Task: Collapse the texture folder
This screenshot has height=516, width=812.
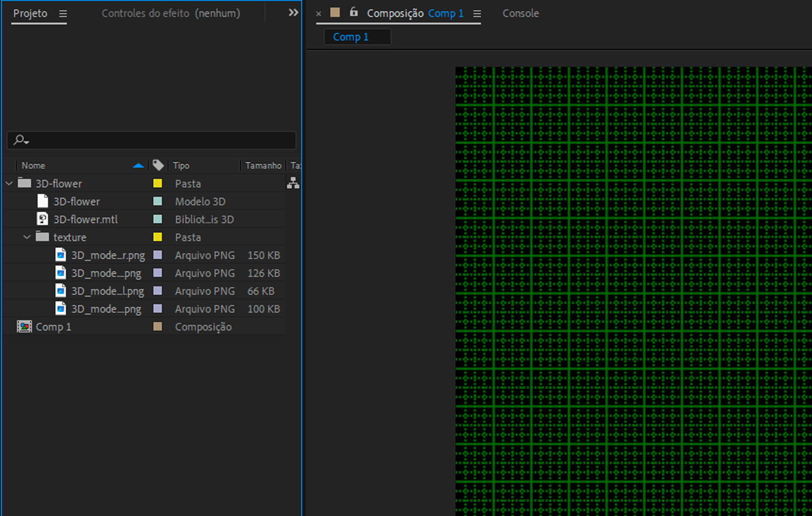Action: click(x=27, y=237)
